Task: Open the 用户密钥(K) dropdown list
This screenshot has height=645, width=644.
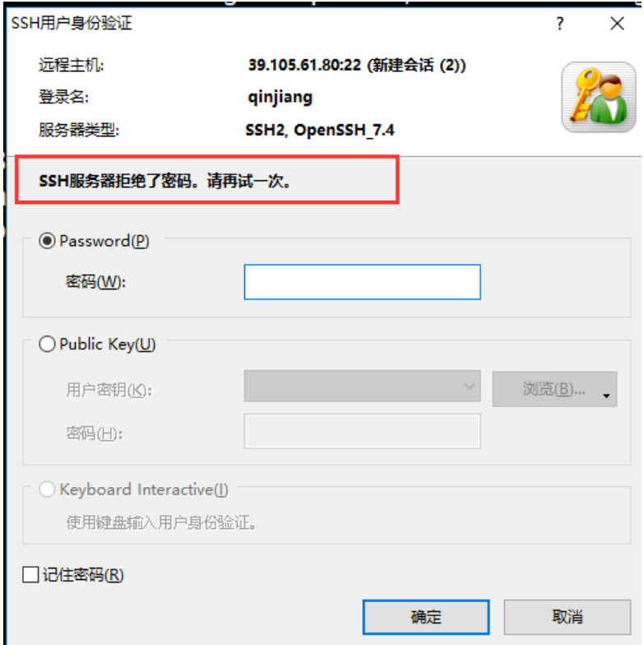Action: (362, 386)
